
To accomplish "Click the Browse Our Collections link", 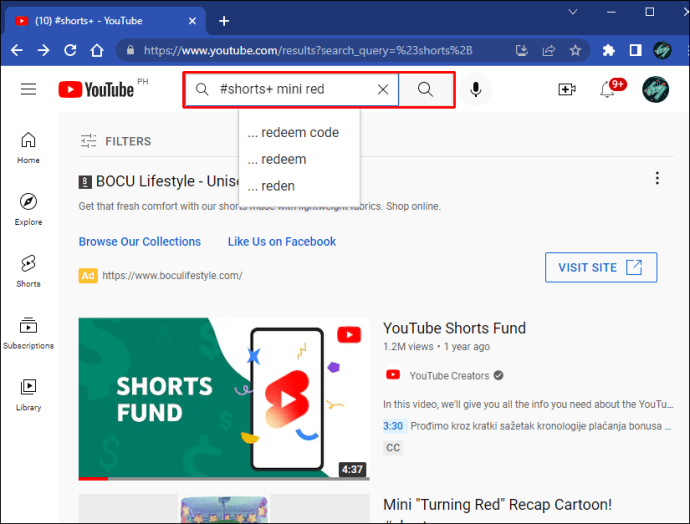I will (139, 242).
